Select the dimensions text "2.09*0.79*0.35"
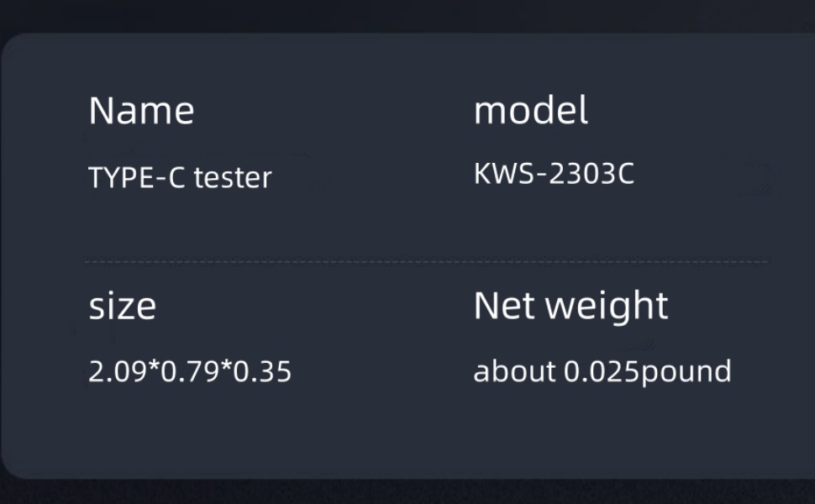Image resolution: width=815 pixels, height=504 pixels. [190, 371]
